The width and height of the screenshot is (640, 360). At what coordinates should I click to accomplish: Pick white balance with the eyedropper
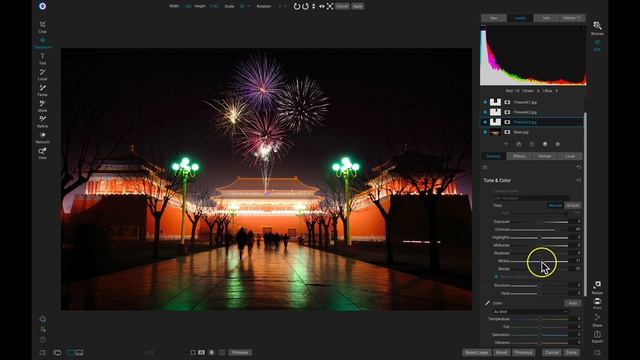point(487,303)
